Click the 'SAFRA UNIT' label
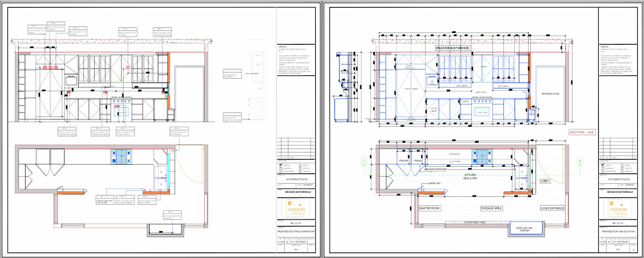This screenshot has width=644, height=258. [435, 184]
